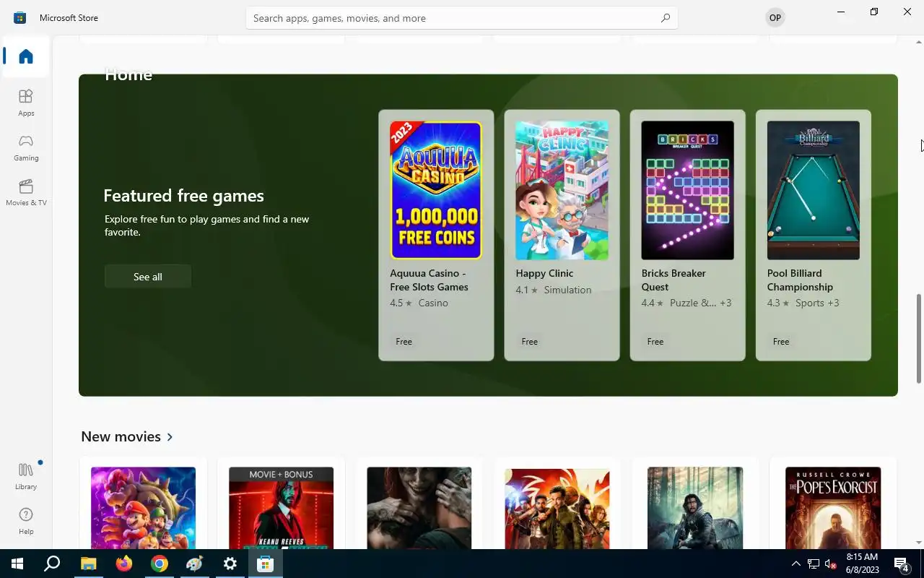Open the Apps section
Image resolution: width=924 pixels, height=578 pixels.
26,103
